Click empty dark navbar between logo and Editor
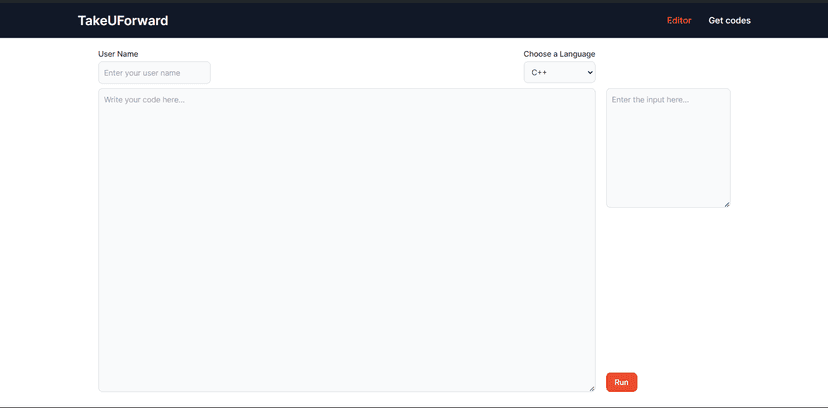This screenshot has height=408, width=828. click(x=400, y=20)
